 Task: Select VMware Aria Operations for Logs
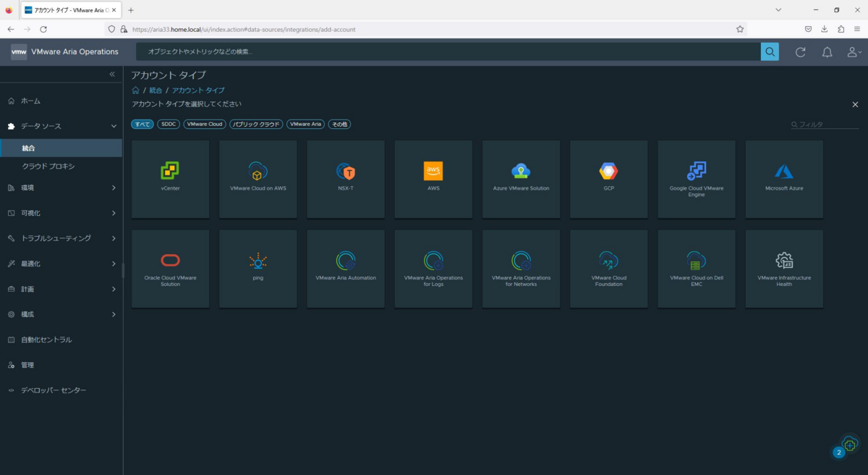tap(433, 269)
